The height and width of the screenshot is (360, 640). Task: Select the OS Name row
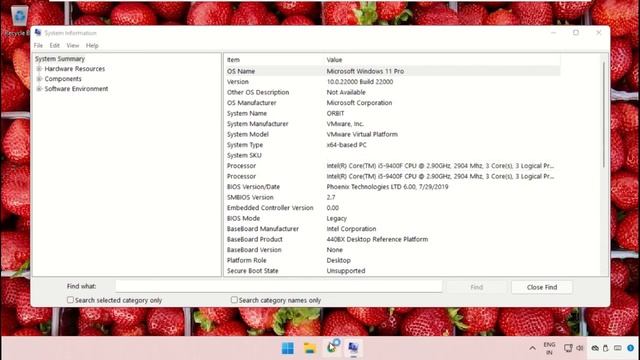(392, 71)
